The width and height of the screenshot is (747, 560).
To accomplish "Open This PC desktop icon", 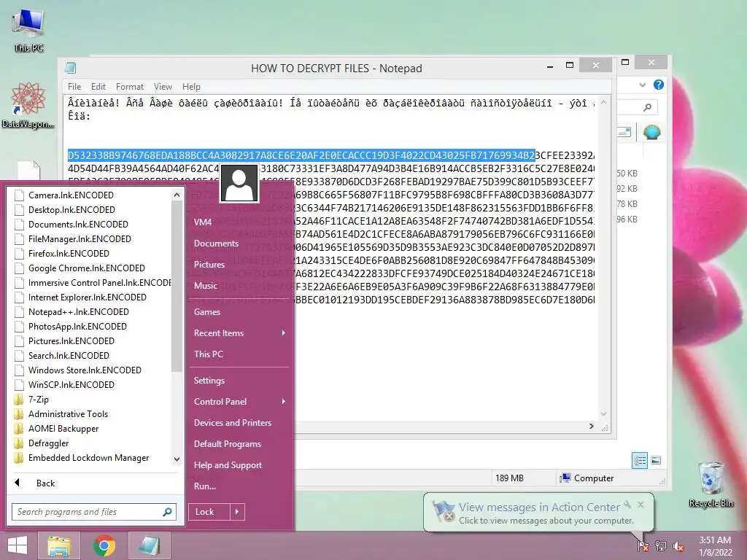I will click(28, 31).
